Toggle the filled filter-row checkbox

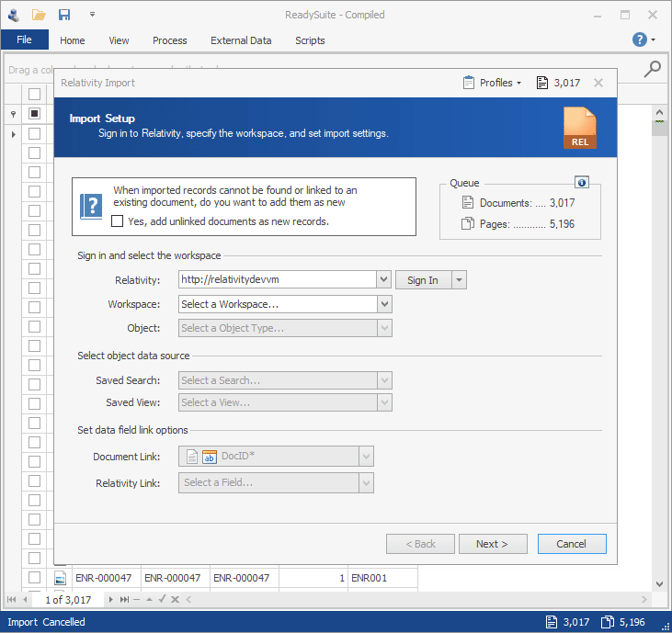point(34,114)
